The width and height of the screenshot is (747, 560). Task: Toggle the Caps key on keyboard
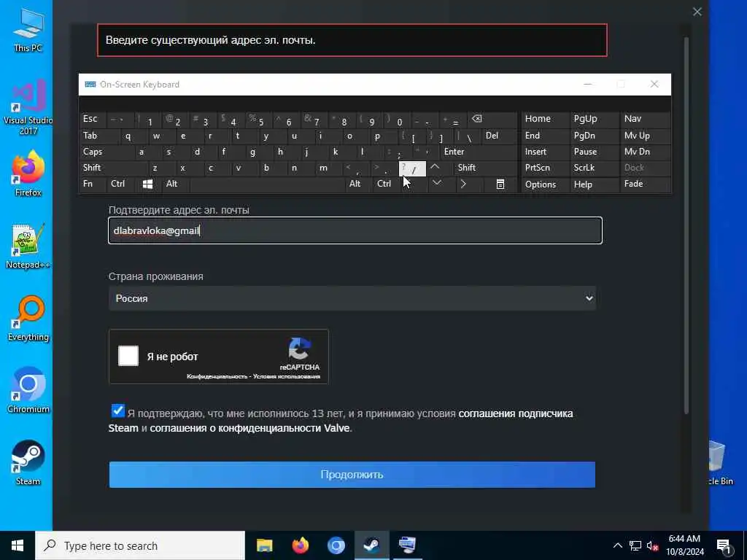point(104,152)
